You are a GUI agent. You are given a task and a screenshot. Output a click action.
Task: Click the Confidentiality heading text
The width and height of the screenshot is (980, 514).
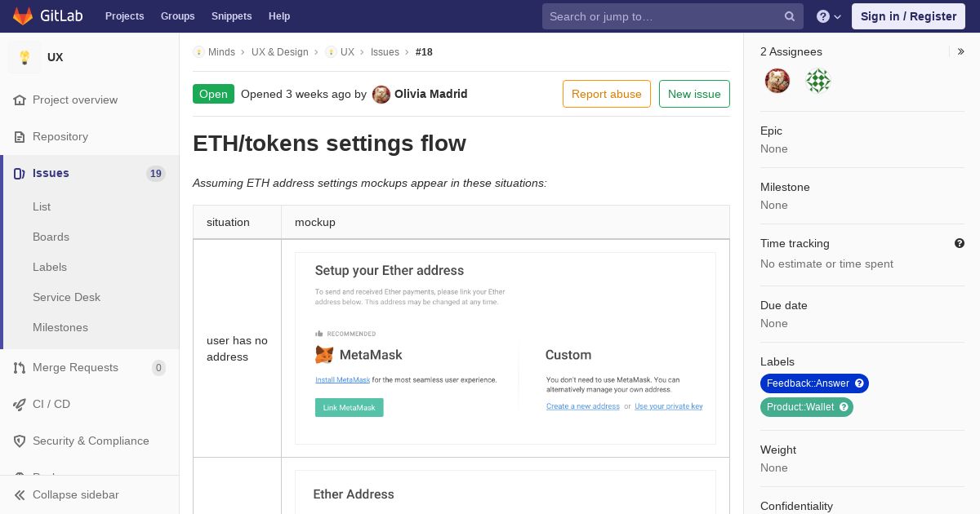tap(796, 506)
